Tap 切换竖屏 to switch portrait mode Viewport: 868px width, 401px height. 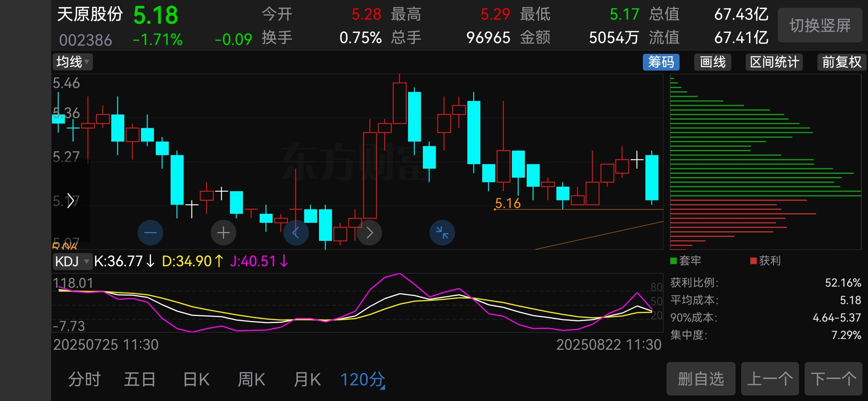pyautogui.click(x=820, y=25)
